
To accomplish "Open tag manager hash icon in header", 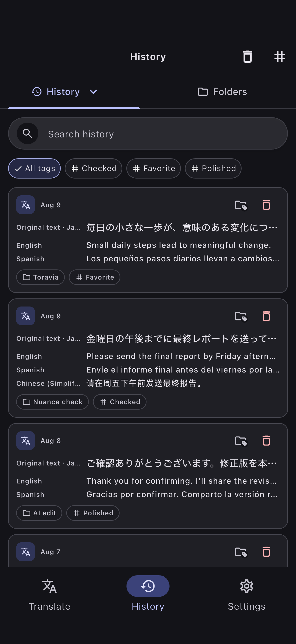I will click(280, 57).
